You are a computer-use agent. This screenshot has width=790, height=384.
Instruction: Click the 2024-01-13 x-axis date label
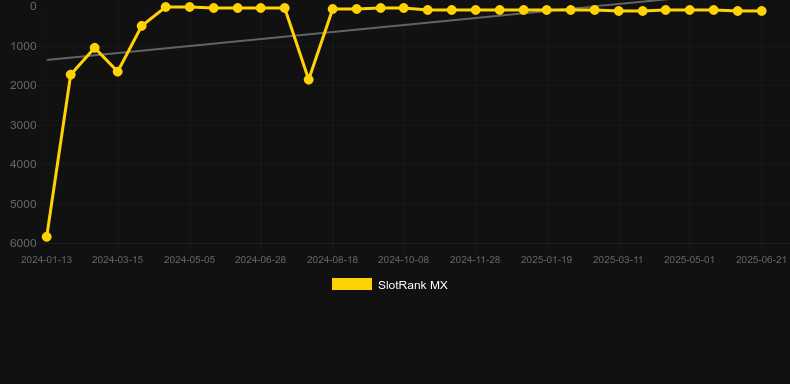coord(46,260)
